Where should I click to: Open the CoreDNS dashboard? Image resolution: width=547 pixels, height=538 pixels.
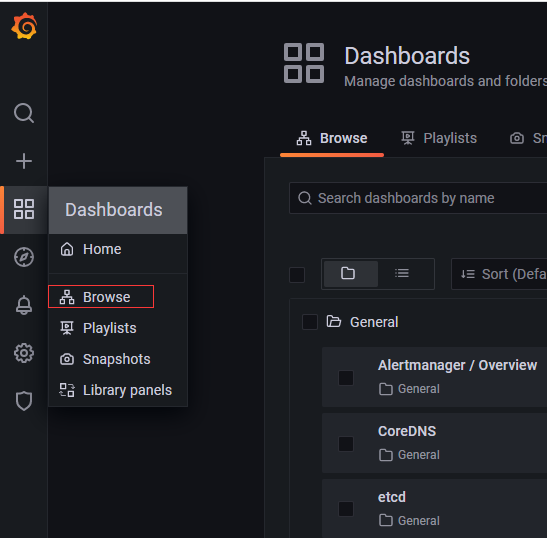coord(407,431)
